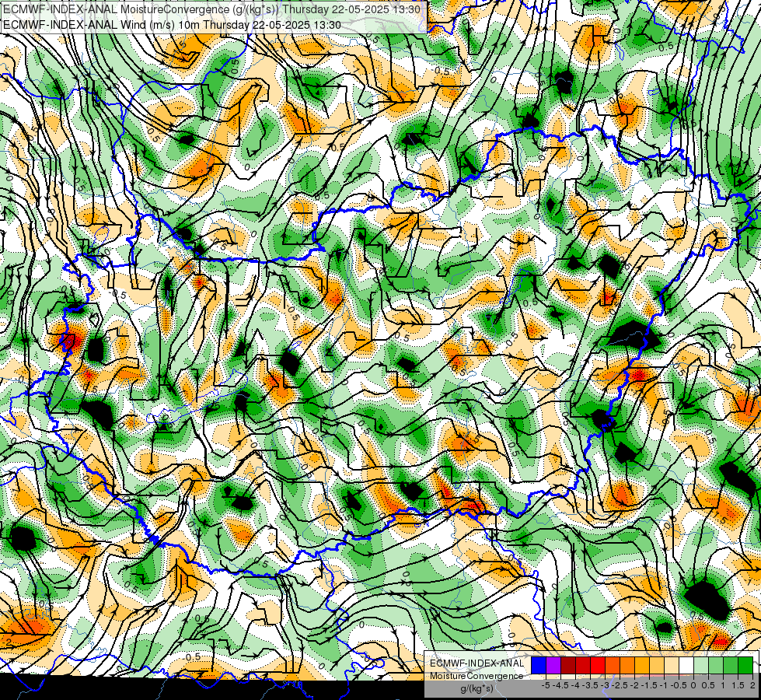Image resolution: width=761 pixels, height=700 pixels.
Task: Click the -2.5 tick label in the legend
Action: 620,685
